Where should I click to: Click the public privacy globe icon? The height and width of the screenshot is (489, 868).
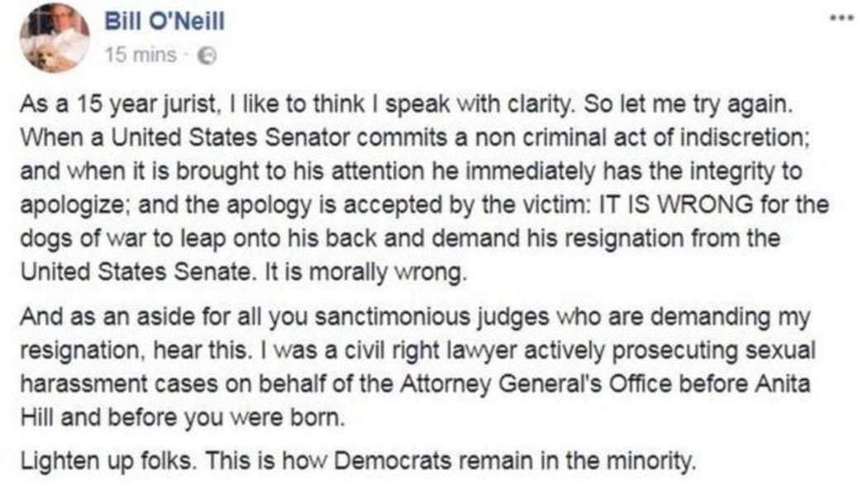(x=209, y=55)
